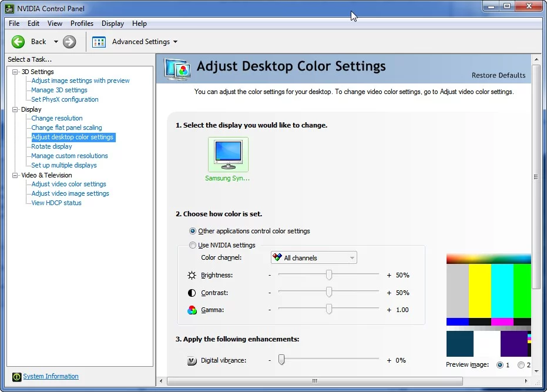Open Adjust image settings with preview
Viewport: 547px width, 392px height.
[80, 81]
